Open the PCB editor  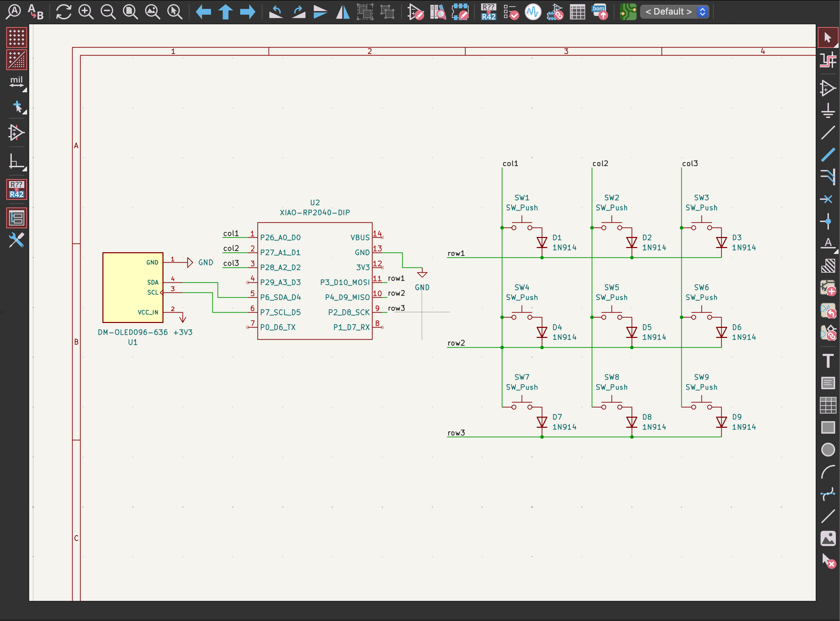tap(628, 12)
